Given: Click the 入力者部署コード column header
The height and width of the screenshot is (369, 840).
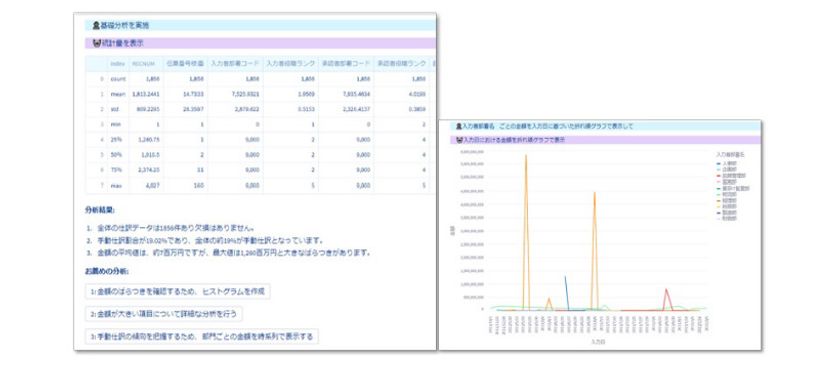Looking at the screenshot, I should pyautogui.click(x=235, y=64).
